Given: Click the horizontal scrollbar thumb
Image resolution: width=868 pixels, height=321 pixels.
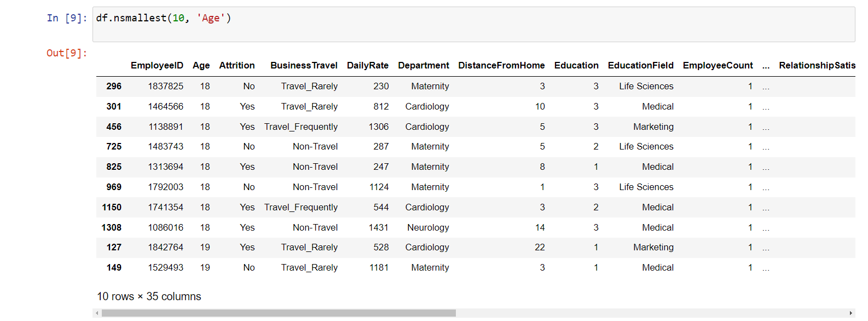Looking at the screenshot, I should point(279,313).
